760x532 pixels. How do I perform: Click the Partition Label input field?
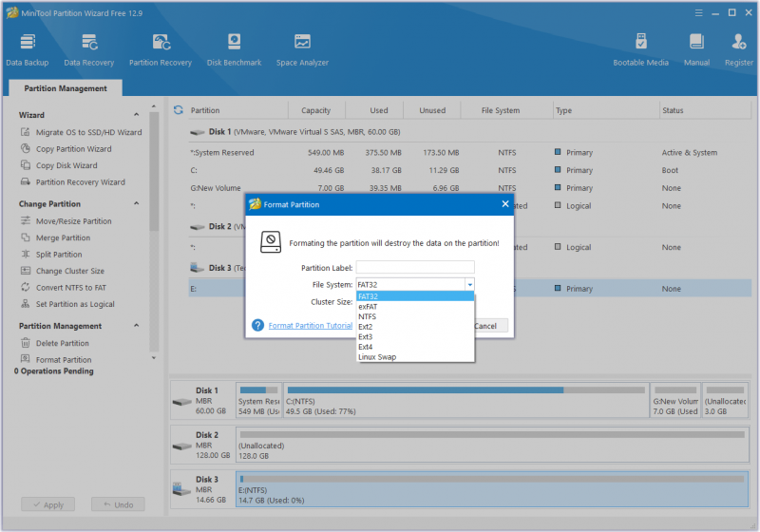pyautogui.click(x=415, y=268)
